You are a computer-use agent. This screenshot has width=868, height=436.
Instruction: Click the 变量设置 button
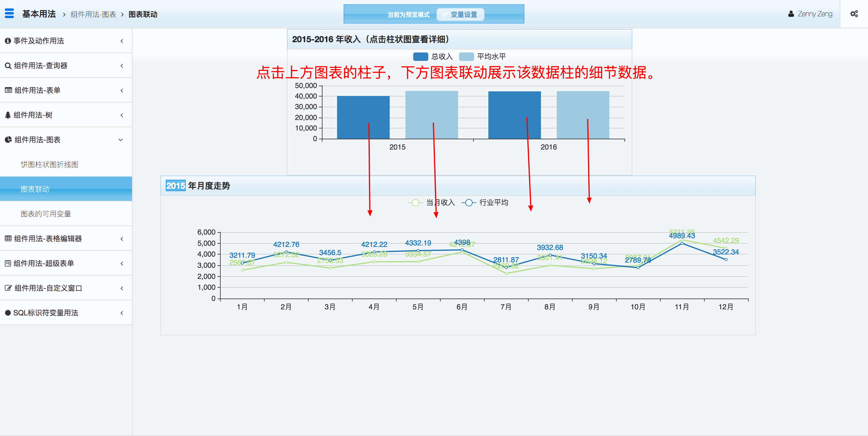[x=460, y=14]
